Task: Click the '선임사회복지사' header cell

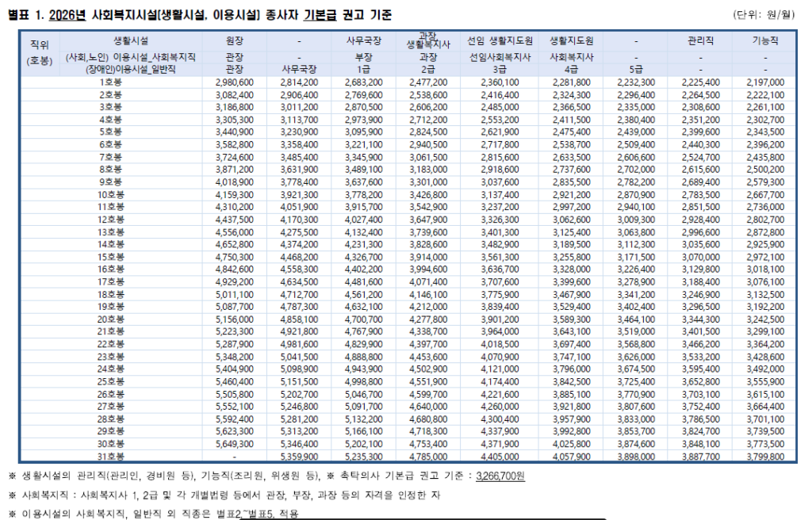Action: point(500,57)
